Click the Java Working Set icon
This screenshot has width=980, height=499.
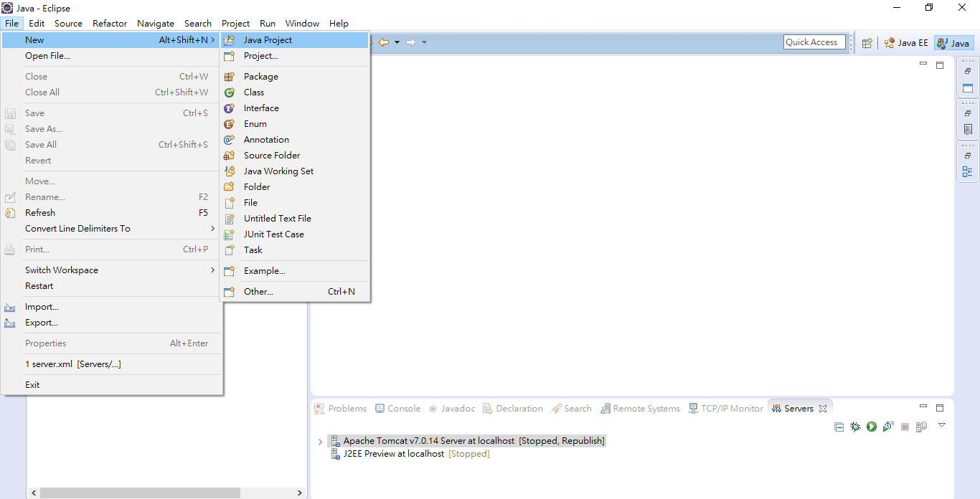tap(230, 171)
